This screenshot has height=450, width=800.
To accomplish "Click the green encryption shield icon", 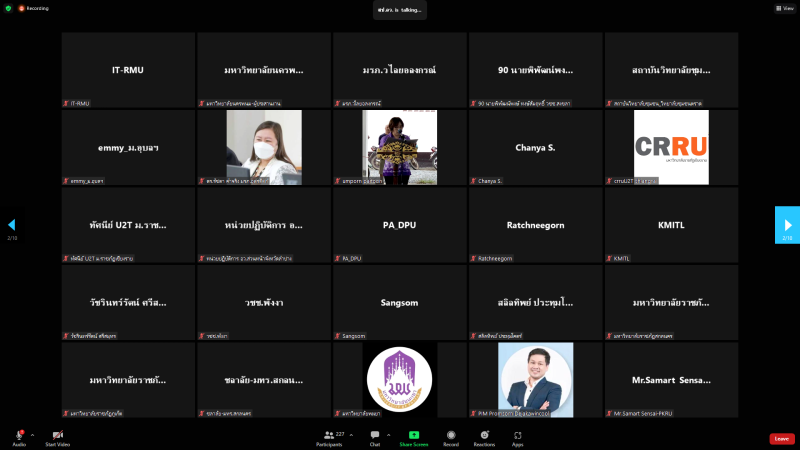I will tap(8, 8).
